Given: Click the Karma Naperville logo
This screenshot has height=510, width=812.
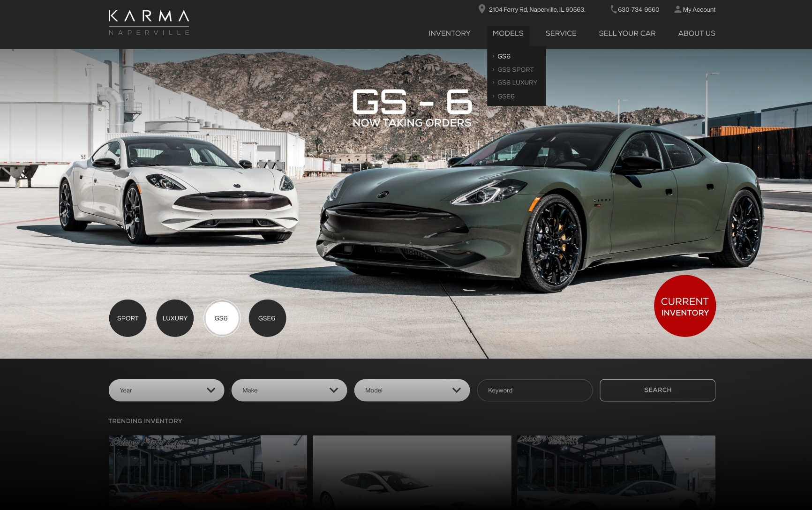Looking at the screenshot, I should coord(149,23).
